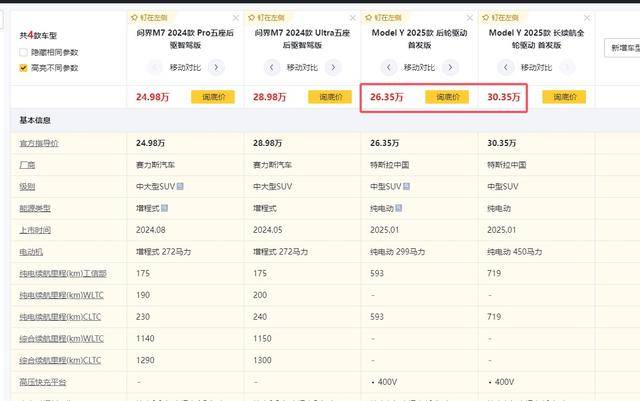Click the 共4款车型 count text
Image resolution: width=640 pixels, height=401 pixels.
[x=38, y=36]
